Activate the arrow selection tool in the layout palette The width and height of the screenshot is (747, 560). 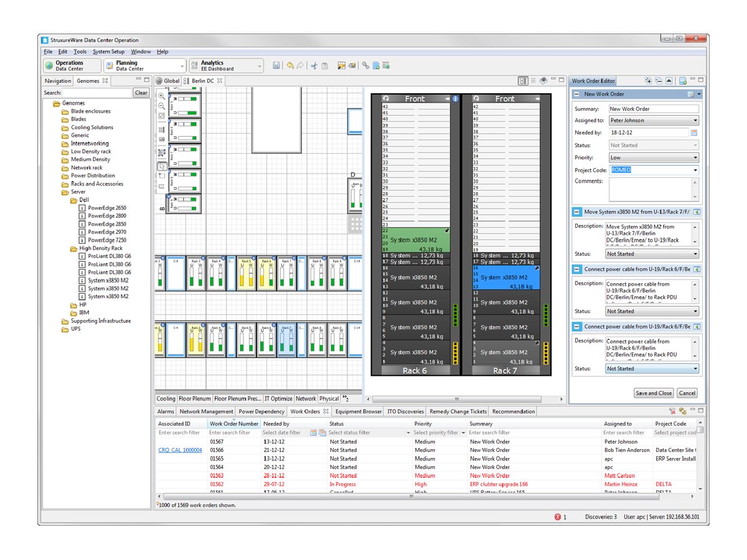tap(162, 166)
